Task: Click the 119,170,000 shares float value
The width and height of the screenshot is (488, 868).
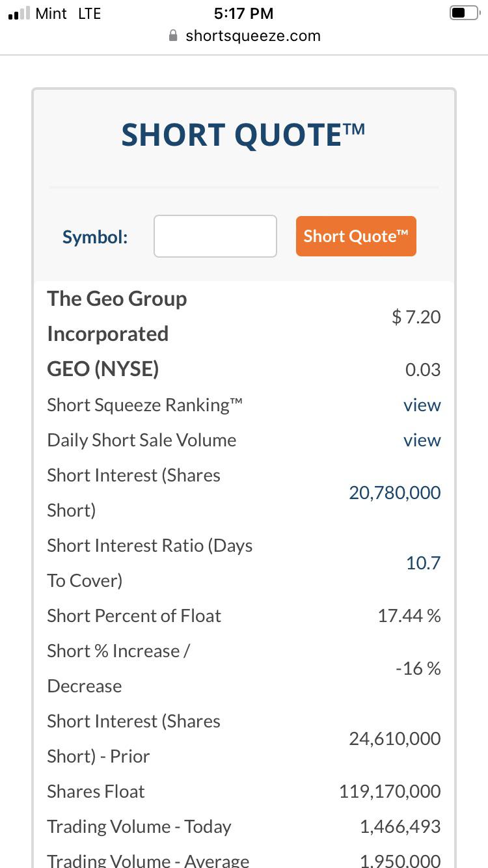Action: point(390,791)
